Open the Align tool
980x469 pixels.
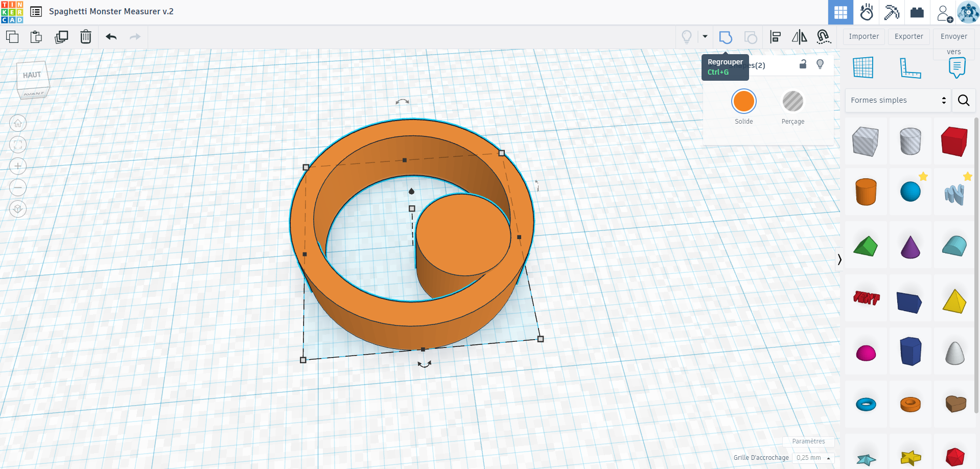click(775, 37)
